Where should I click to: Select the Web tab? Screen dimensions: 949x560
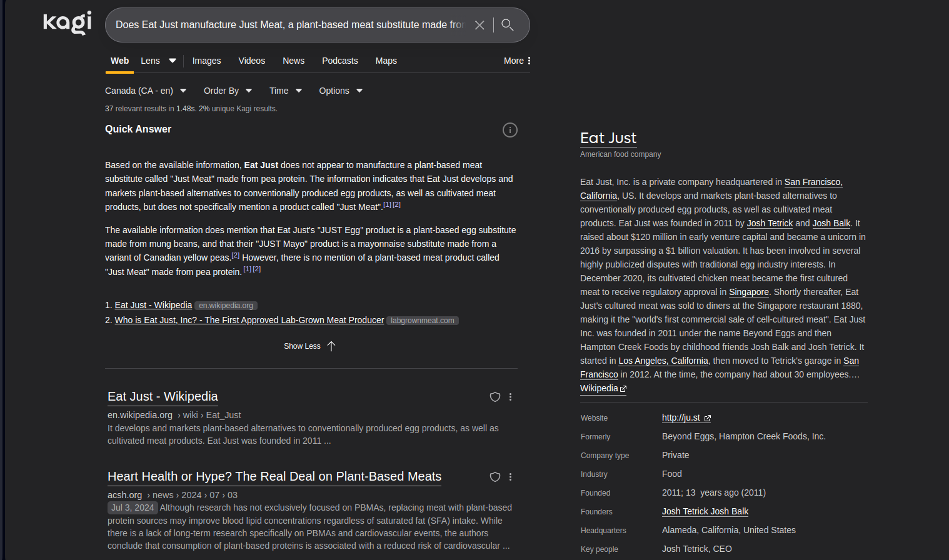point(119,61)
